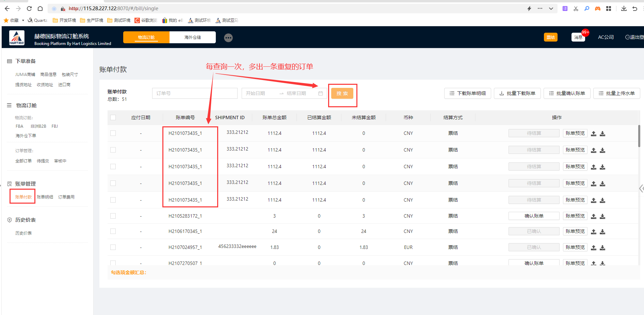Click the upload icon in the first bill row
Screen dimensions: 644x315
[x=594, y=133]
